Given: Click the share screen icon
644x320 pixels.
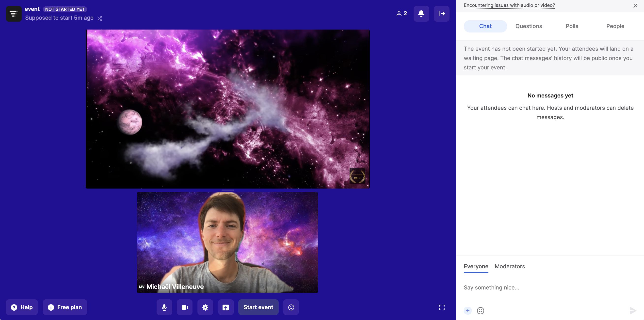Looking at the screenshot, I should [226, 307].
